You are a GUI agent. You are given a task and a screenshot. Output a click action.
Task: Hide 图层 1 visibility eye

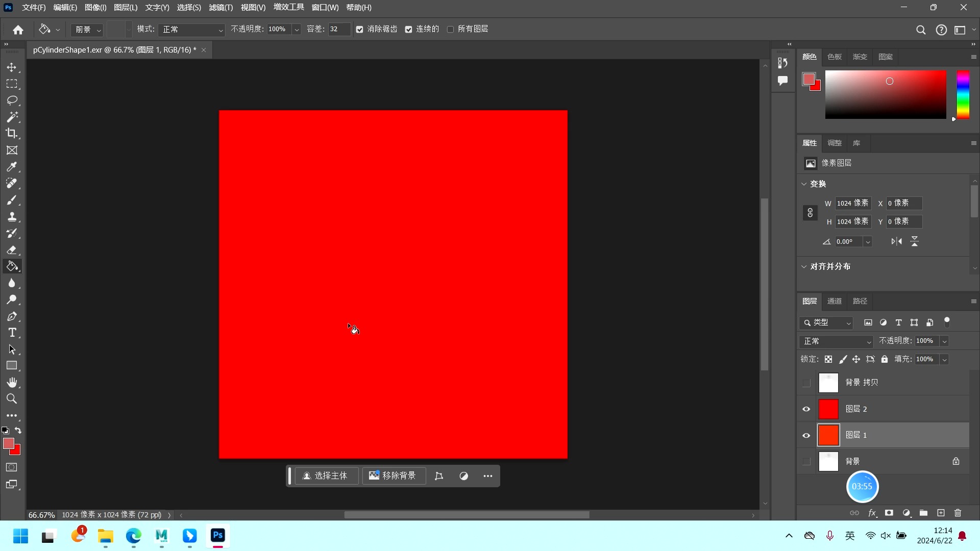(x=806, y=435)
